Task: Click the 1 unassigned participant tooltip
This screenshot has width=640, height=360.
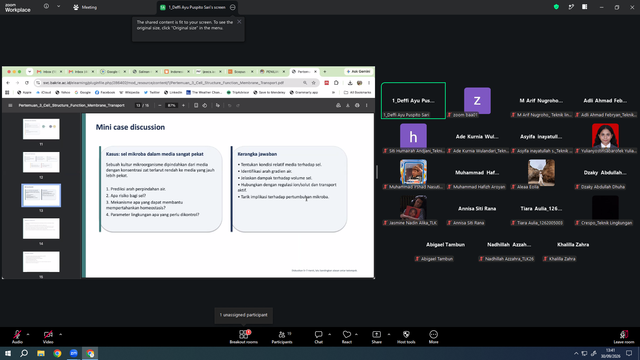Action: click(x=244, y=315)
